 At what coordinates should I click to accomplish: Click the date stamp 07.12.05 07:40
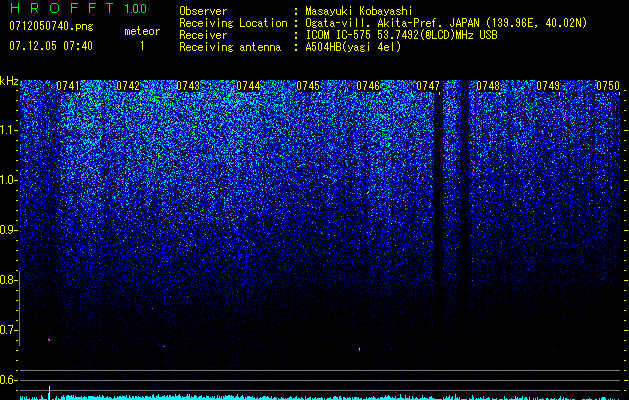(51, 46)
